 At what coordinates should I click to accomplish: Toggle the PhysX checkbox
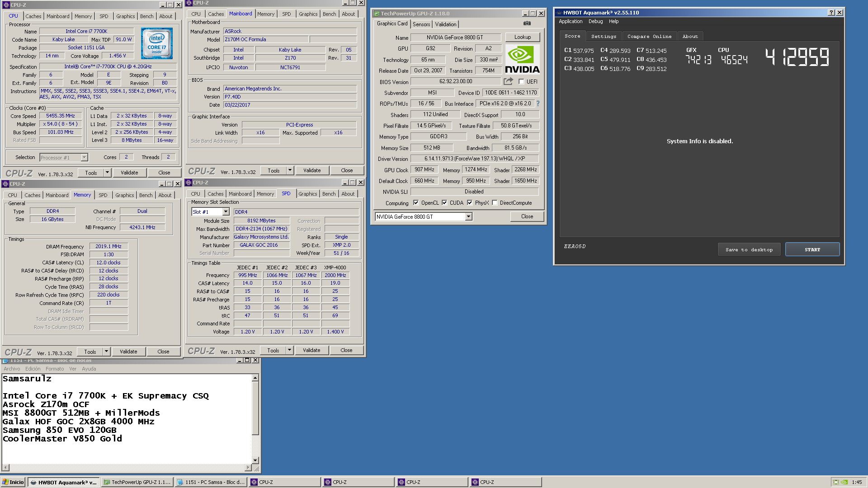click(470, 203)
